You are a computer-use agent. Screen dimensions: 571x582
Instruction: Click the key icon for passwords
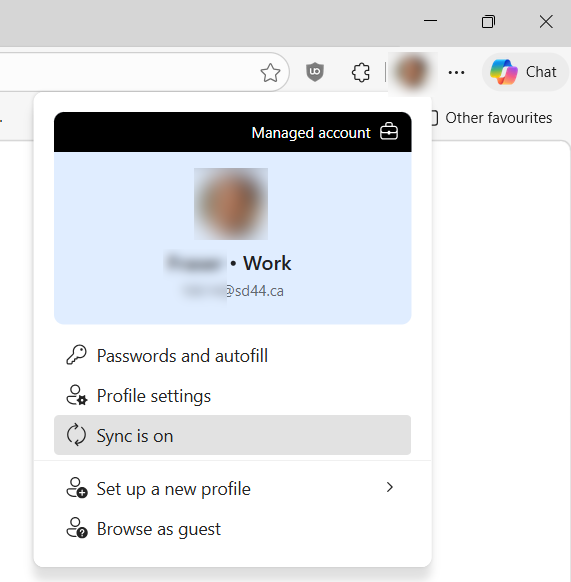pos(76,355)
